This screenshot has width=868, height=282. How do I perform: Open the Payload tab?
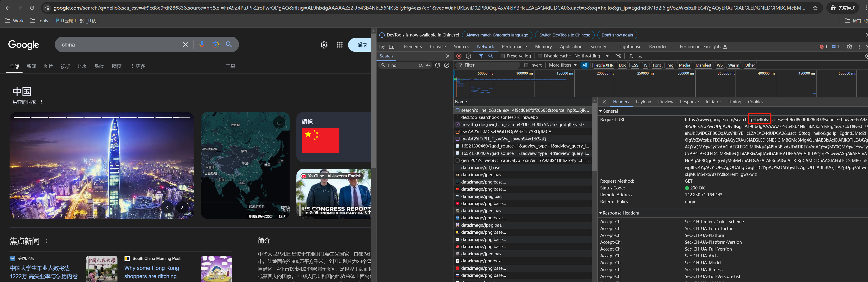pos(643,102)
